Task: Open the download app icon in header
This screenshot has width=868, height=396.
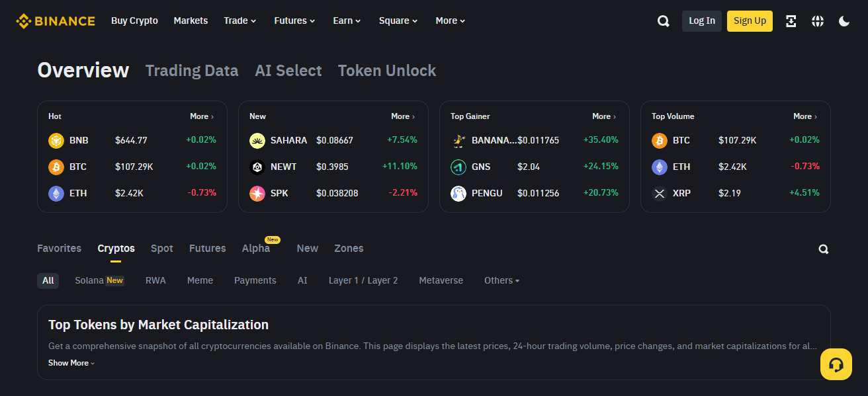Action: [x=791, y=21]
